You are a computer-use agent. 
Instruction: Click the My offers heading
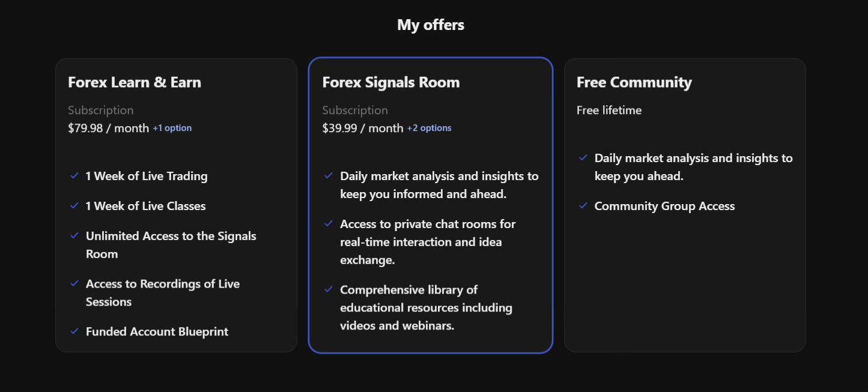click(x=431, y=25)
